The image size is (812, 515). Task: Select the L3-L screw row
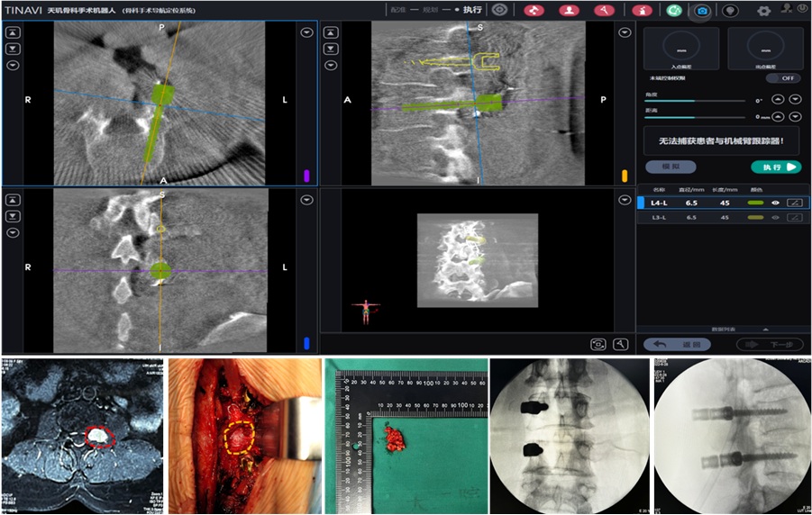724,217
